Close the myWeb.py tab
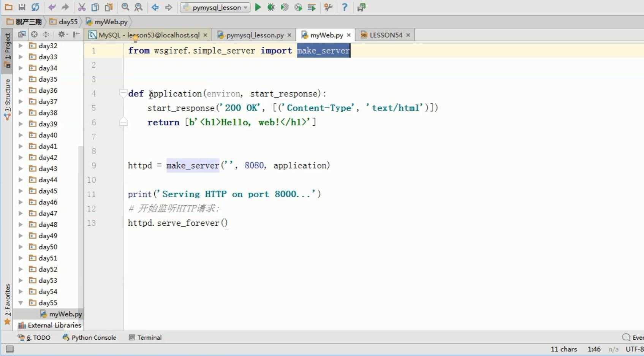This screenshot has width=644, height=356. click(x=348, y=35)
